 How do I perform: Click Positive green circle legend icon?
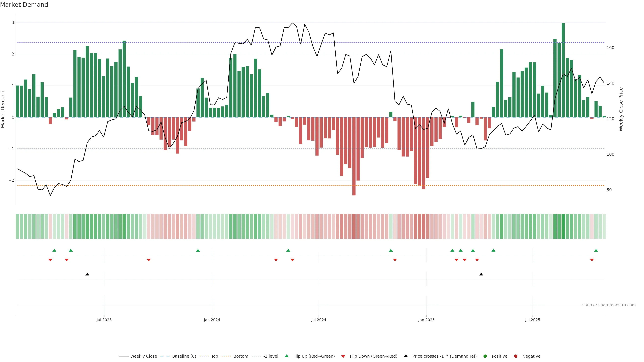click(485, 356)
